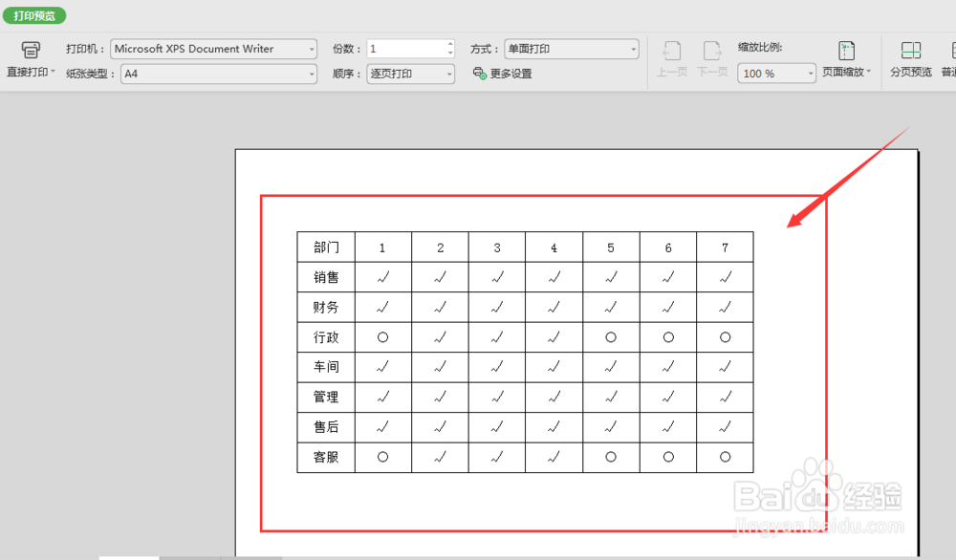Expand the 页面缩放 dropdown arrow
This screenshot has width=956, height=560.
869,72
